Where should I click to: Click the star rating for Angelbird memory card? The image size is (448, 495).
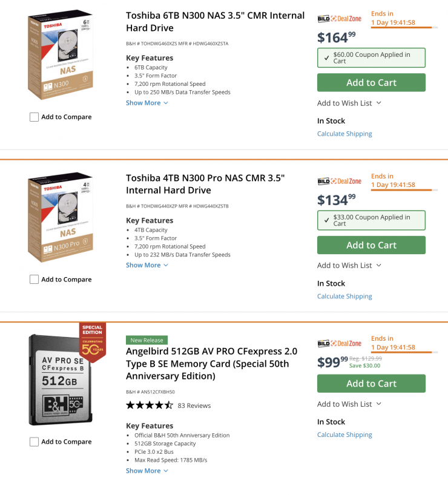point(149,405)
